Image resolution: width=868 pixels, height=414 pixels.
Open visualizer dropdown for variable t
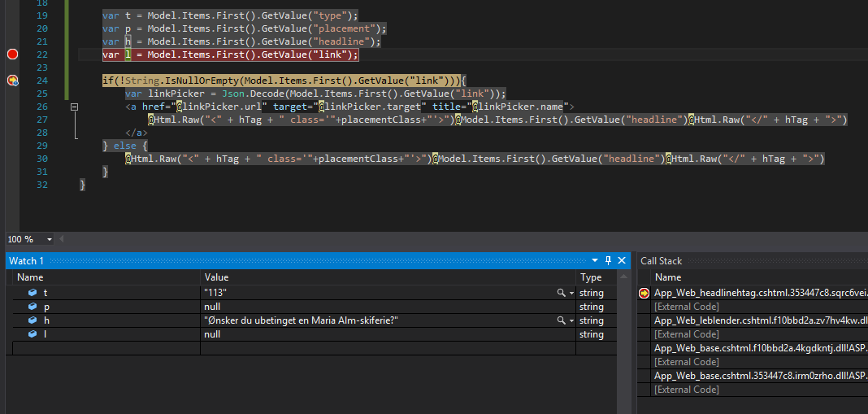[x=571, y=293]
